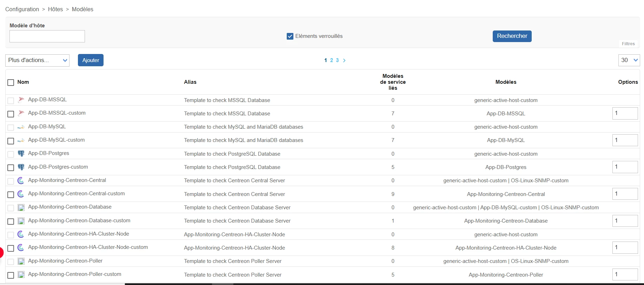Select the App-Monitoring-Centreon-Database-custom row checkbox
This screenshot has width=644, height=285.
click(11, 222)
